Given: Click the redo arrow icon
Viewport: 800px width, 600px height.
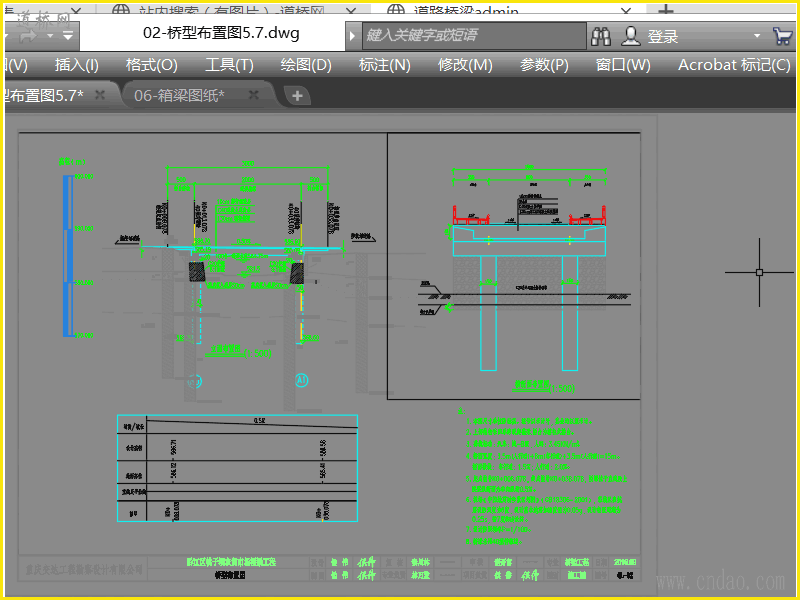Looking at the screenshot, I should (29, 36).
